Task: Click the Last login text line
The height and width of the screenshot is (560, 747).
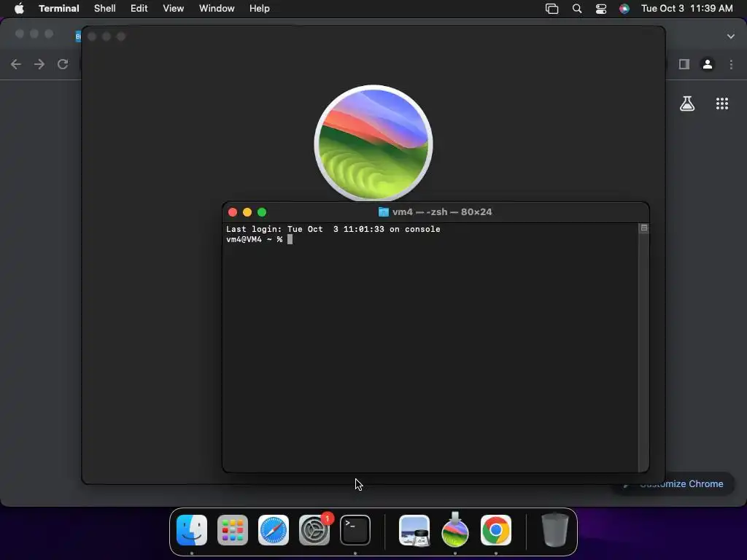Action: click(x=333, y=229)
